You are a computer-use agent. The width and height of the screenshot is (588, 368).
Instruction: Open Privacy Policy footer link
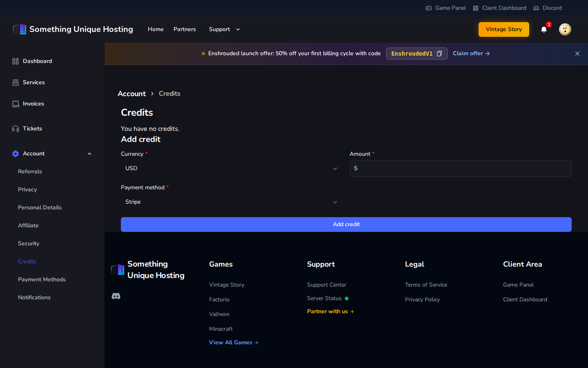[422, 300]
